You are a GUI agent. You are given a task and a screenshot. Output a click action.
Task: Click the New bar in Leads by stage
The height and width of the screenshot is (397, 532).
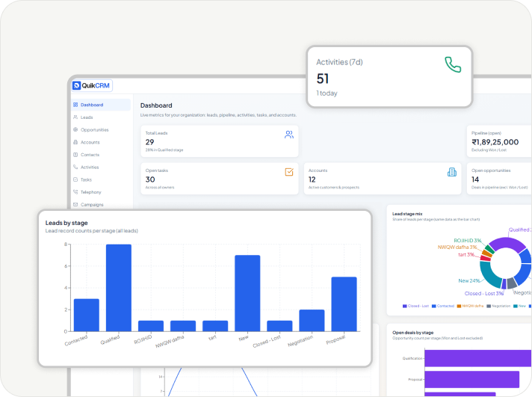click(247, 293)
